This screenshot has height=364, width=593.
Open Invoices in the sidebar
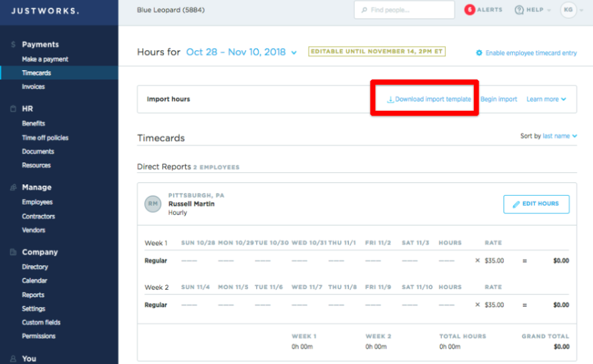(x=33, y=87)
